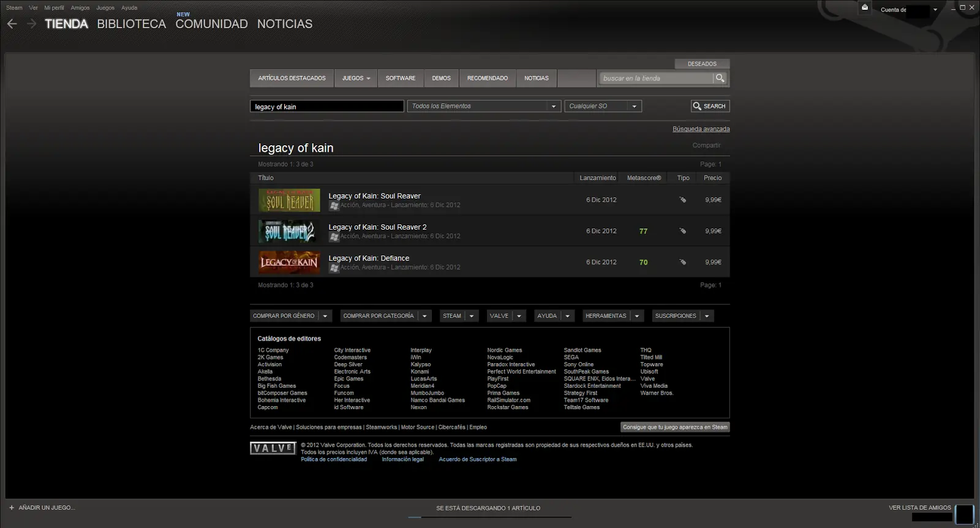The image size is (980, 528).
Task: Go forward with the right arrow
Action: click(x=32, y=24)
